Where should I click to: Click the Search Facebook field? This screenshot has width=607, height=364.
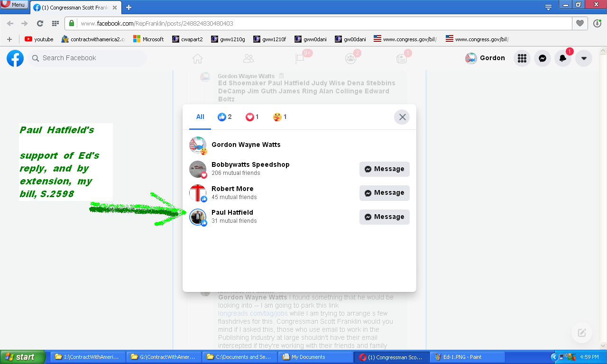[87, 58]
